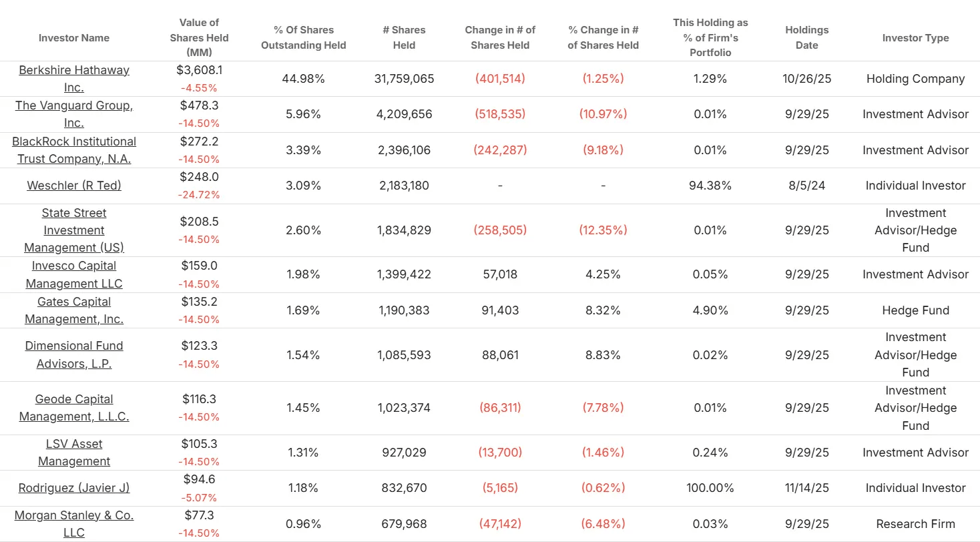Select Rodriguez (Javier J) investor link
The image size is (980, 542).
click(74, 488)
